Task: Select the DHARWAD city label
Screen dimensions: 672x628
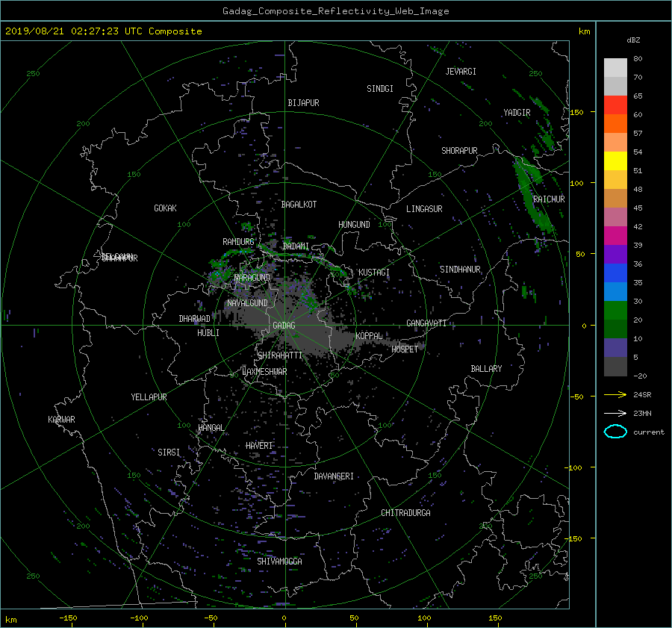Action: [x=195, y=319]
